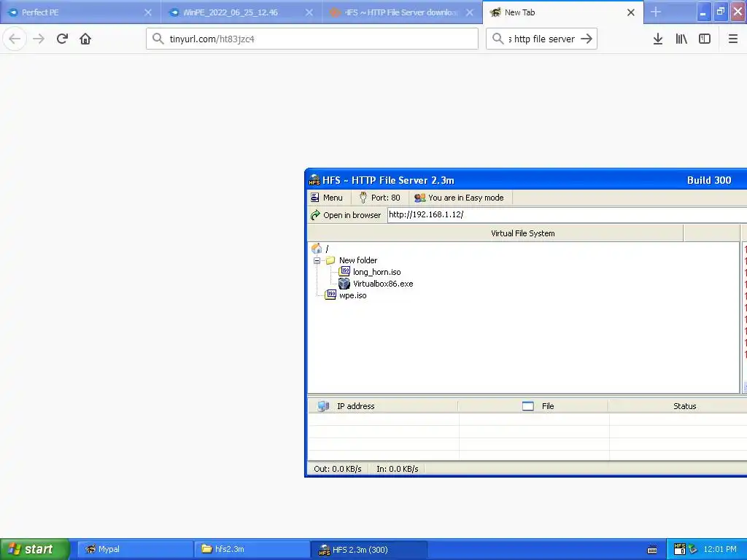Open the Windows start menu
Screen dimensions: 747x560
(35, 549)
